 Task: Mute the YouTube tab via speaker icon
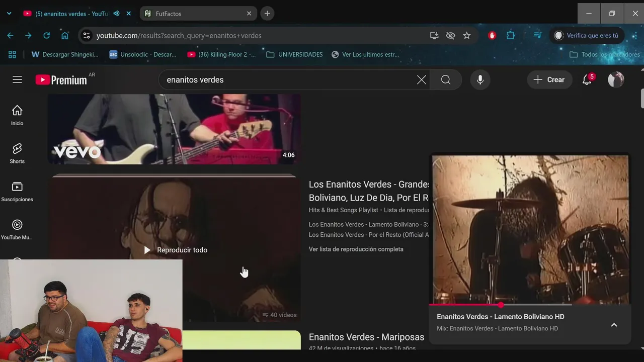[116, 14]
